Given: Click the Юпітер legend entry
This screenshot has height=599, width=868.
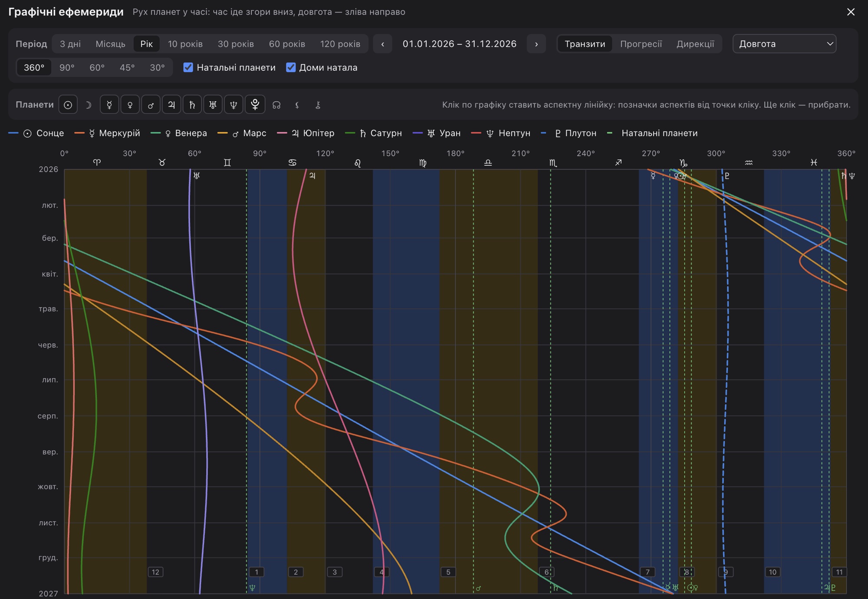Looking at the screenshot, I should pos(306,133).
